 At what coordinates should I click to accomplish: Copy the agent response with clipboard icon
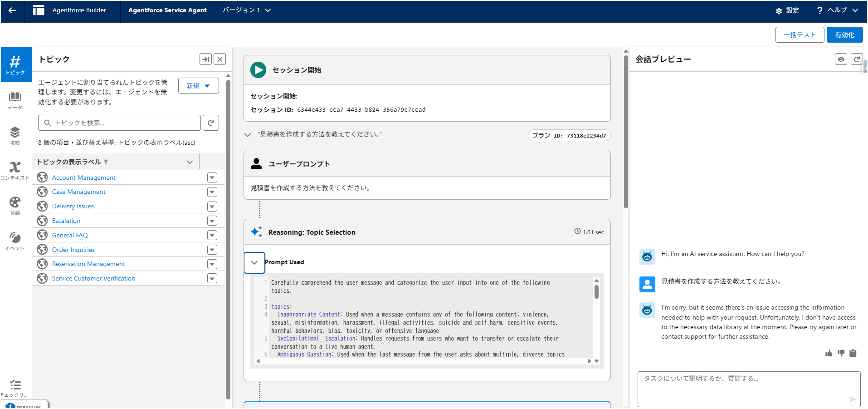pyautogui.click(x=853, y=353)
